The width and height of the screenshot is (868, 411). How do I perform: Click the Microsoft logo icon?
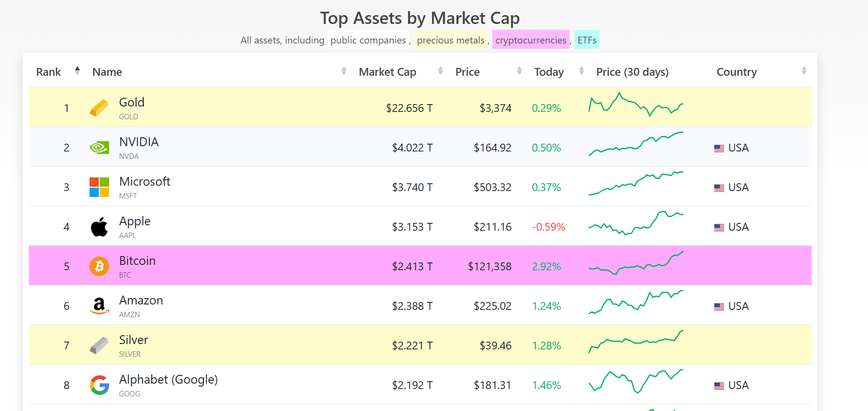[x=99, y=187]
